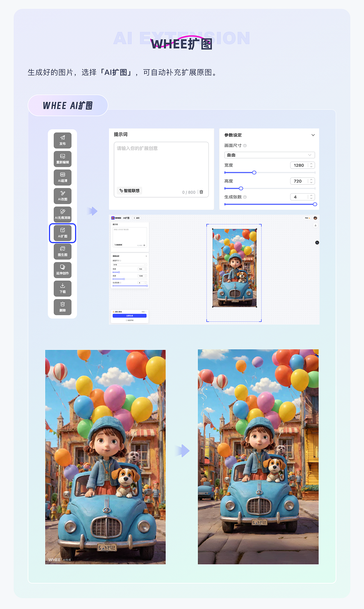Click the small editor's prompt text box
The height and width of the screenshot is (609, 364).
[x=130, y=237]
